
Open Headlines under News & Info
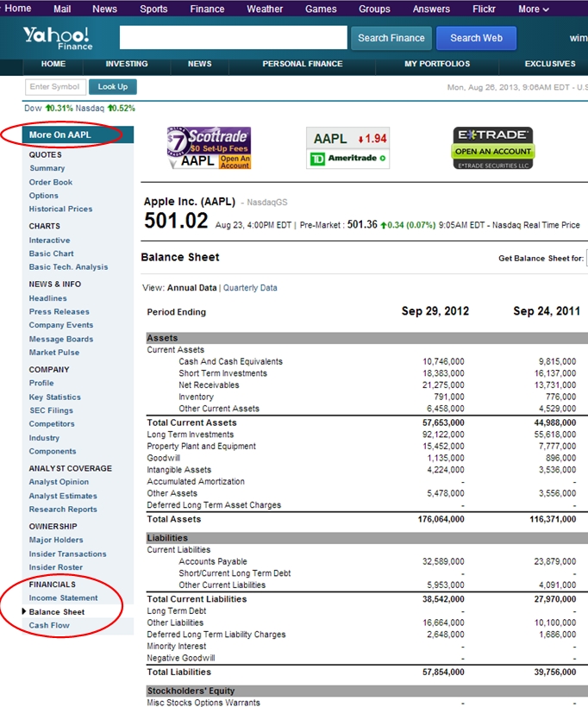(x=47, y=298)
